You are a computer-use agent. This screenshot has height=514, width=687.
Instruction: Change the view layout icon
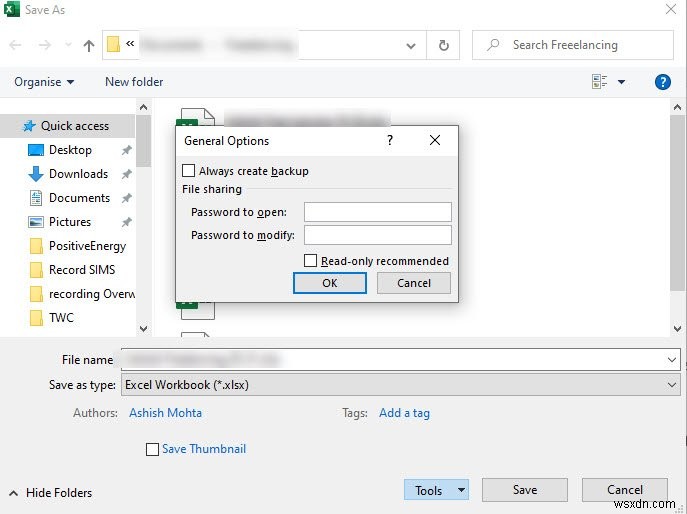pyautogui.click(x=599, y=82)
